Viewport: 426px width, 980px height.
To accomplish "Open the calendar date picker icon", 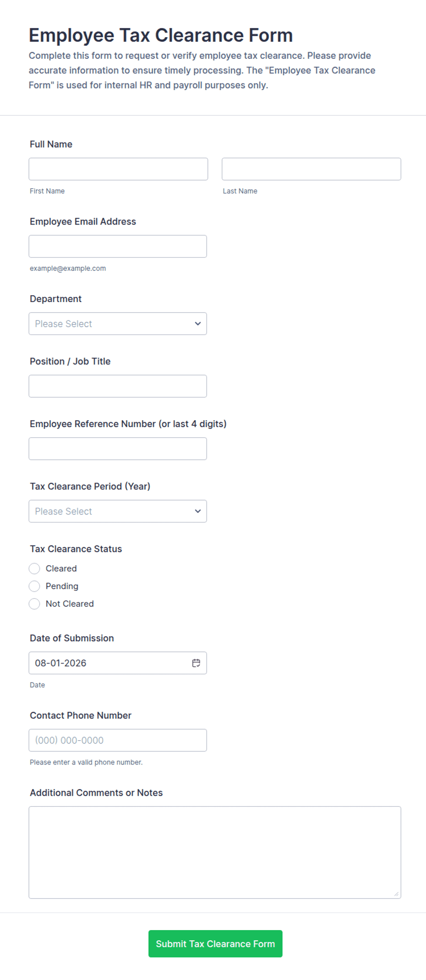I will [196, 663].
